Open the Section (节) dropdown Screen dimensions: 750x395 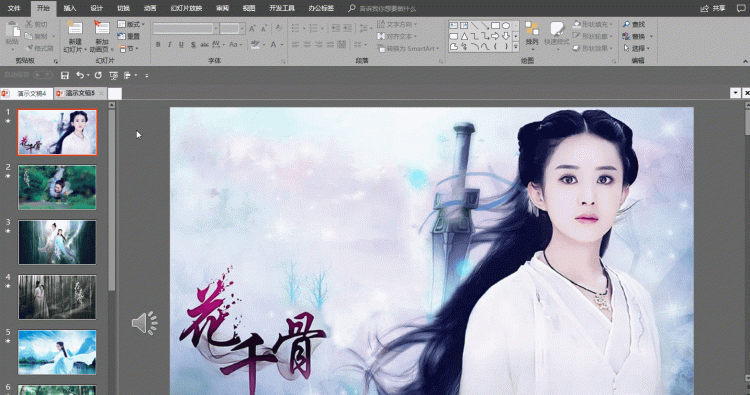tap(129, 49)
